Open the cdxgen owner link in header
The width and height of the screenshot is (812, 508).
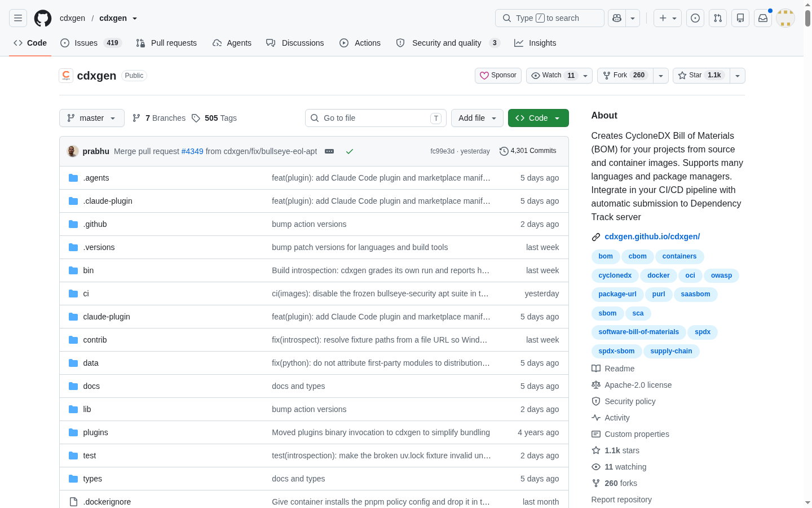[72, 18]
